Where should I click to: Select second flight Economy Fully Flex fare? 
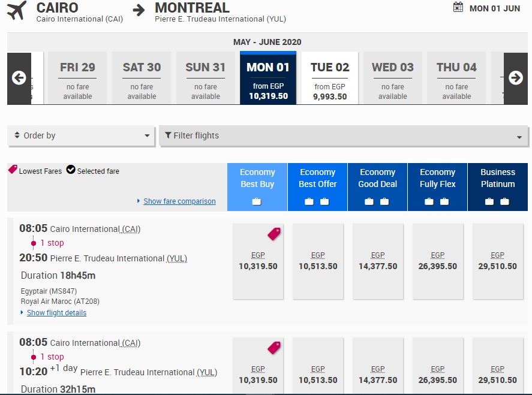(x=438, y=375)
